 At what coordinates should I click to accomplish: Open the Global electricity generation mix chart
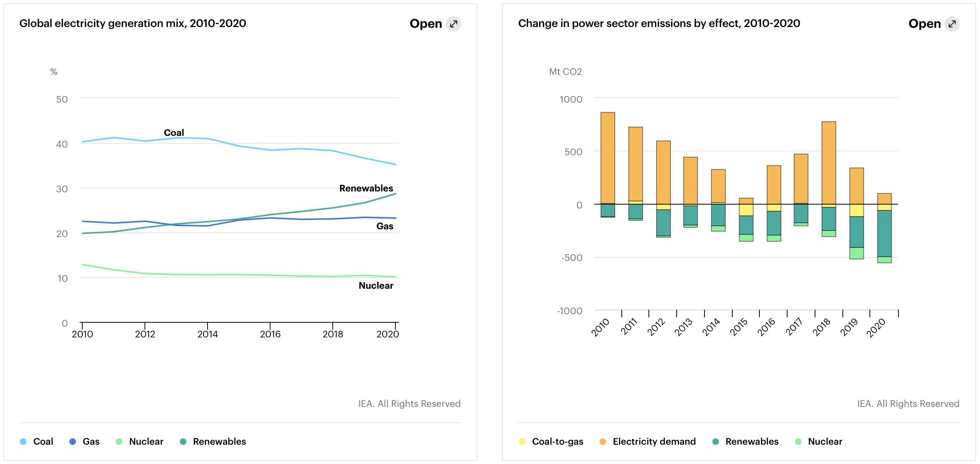click(x=425, y=24)
